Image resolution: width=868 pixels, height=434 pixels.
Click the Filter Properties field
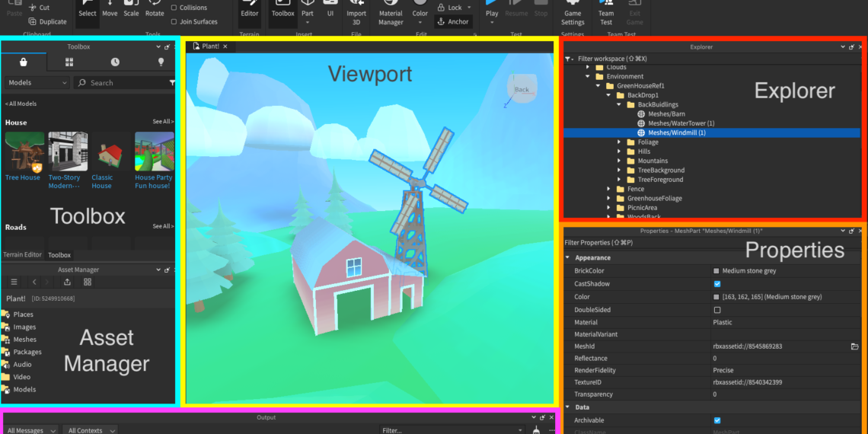click(x=711, y=242)
